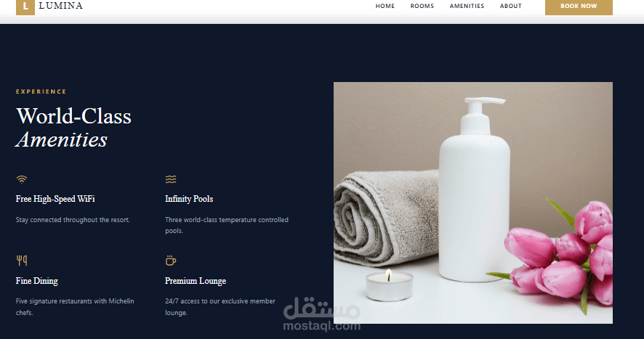Screen dimensions: 644x339
Task: Click the spa products photo
Action: pos(472,203)
